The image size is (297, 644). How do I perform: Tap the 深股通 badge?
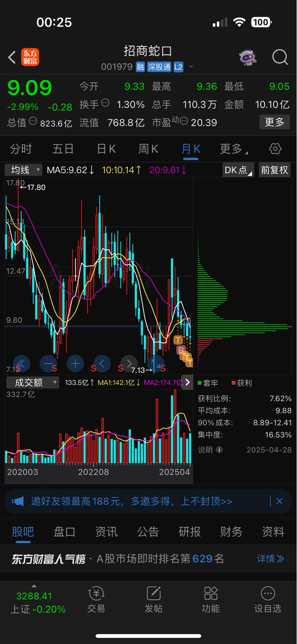point(159,67)
